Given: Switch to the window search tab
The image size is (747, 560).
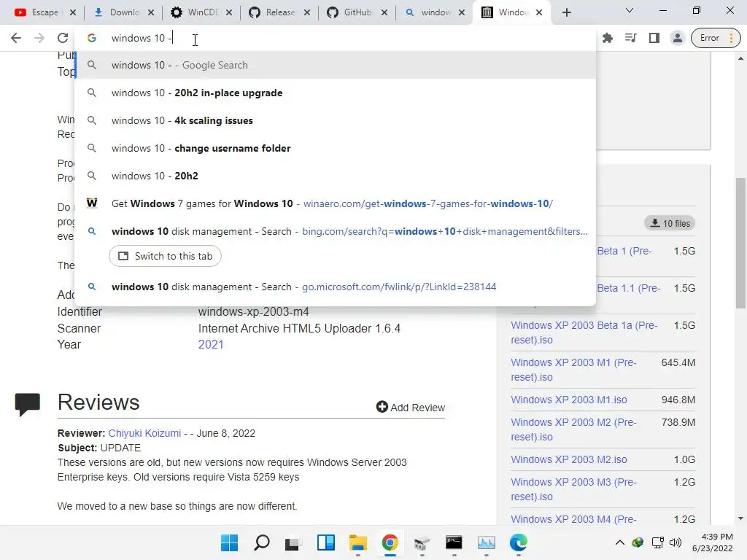Looking at the screenshot, I should point(436,12).
